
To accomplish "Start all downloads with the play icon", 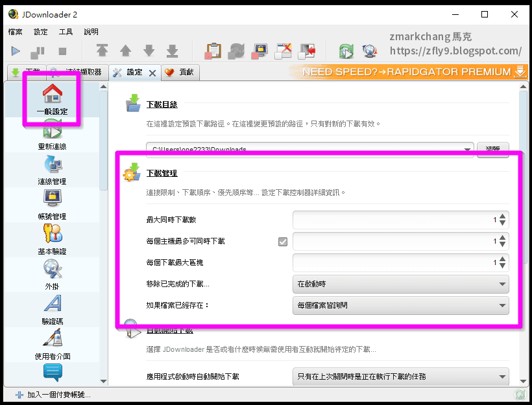I will [16, 51].
